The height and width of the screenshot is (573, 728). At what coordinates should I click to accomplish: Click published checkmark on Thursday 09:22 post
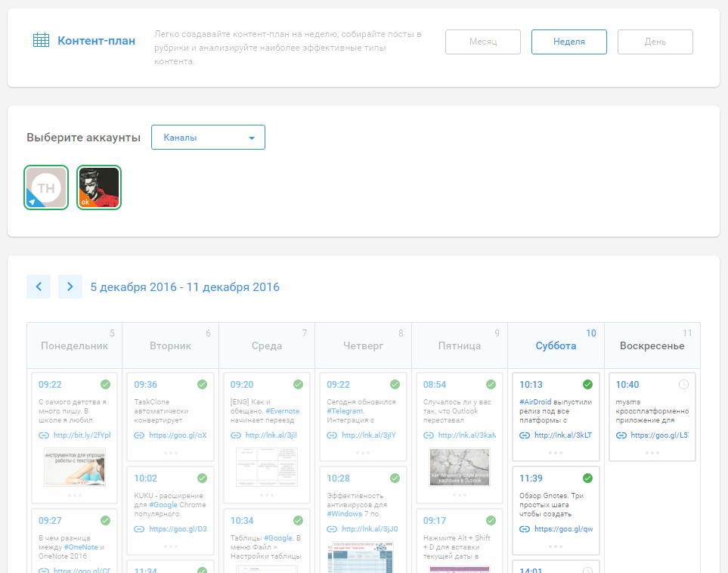click(x=395, y=385)
